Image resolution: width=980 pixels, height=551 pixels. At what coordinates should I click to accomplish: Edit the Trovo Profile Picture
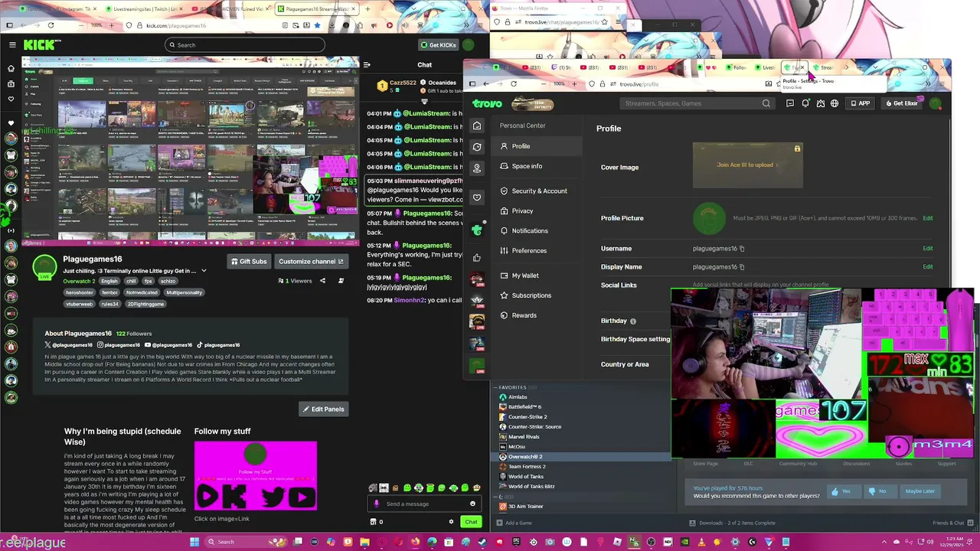click(927, 218)
